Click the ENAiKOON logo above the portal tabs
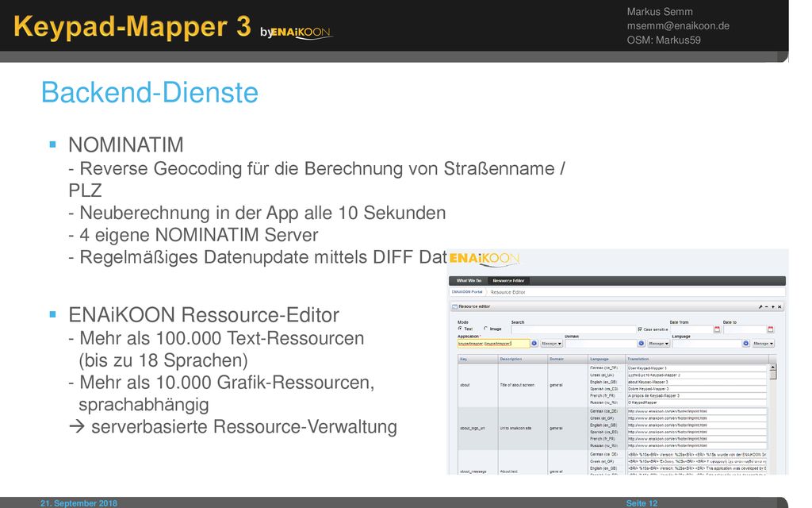 (x=485, y=259)
